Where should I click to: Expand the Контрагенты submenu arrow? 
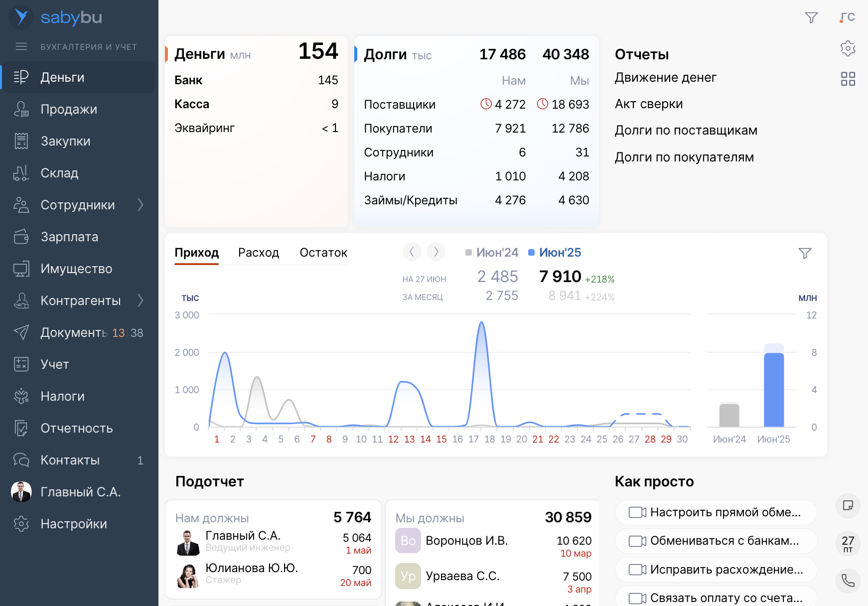tap(141, 301)
